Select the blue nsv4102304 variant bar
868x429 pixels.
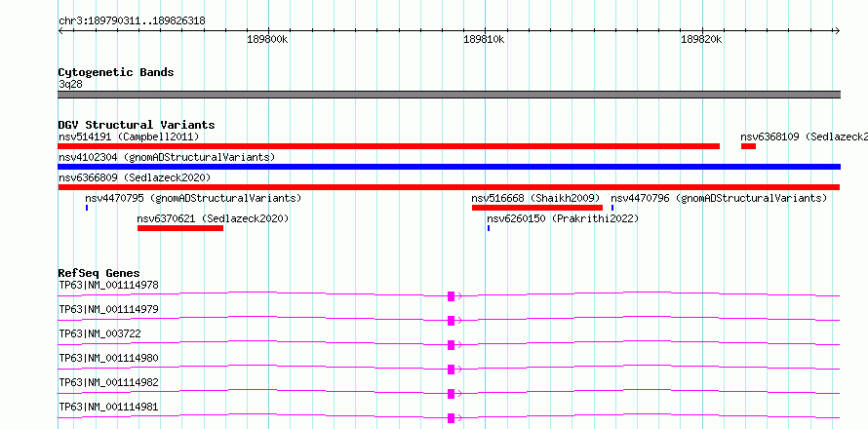click(449, 167)
